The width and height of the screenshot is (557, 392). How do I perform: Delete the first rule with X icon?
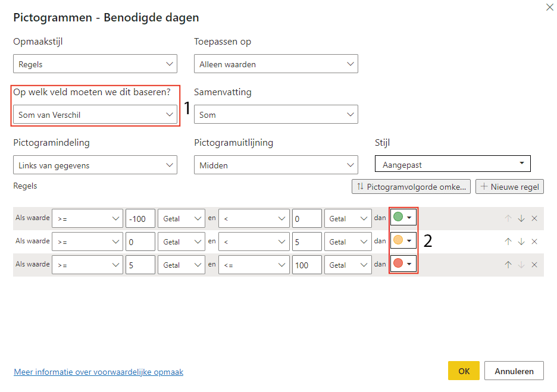point(534,218)
